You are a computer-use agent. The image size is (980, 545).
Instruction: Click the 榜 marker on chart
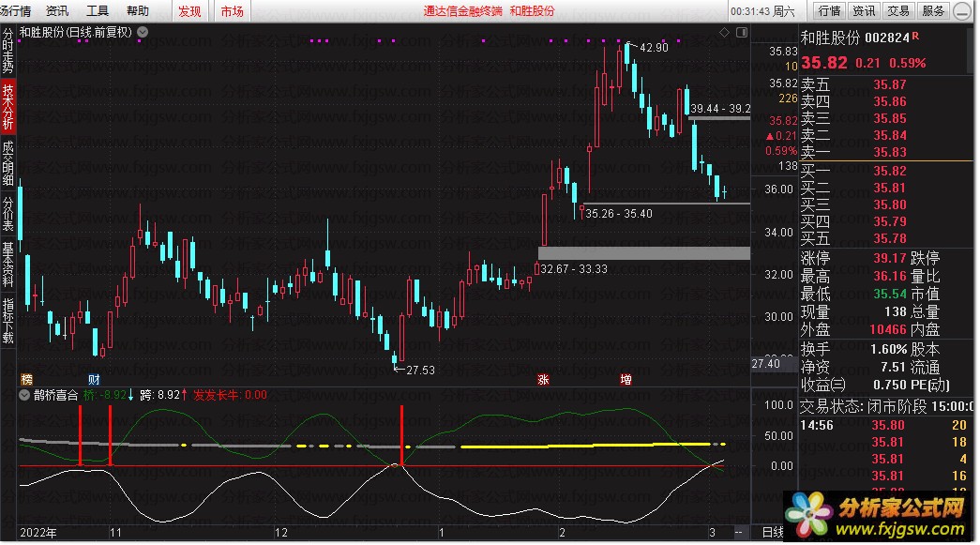(x=27, y=379)
